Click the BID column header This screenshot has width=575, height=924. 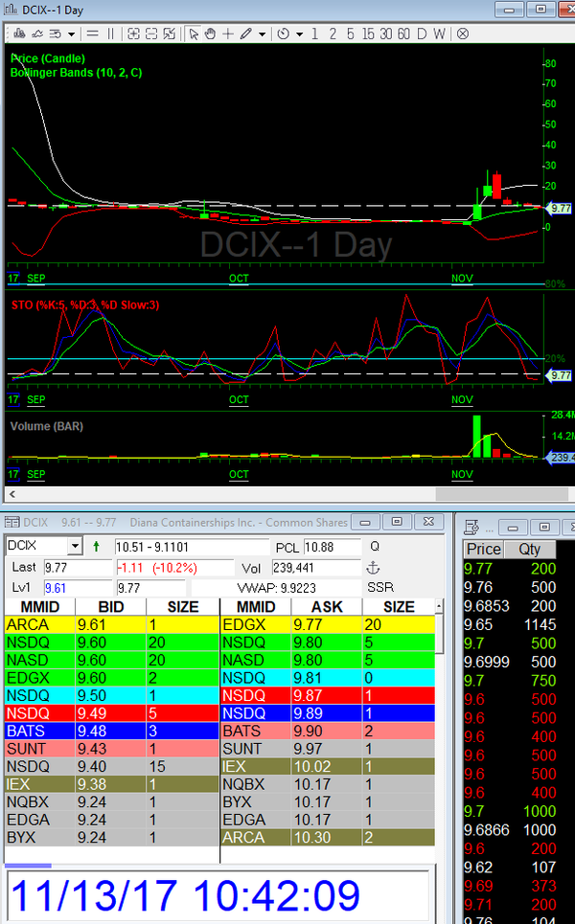coord(111,607)
